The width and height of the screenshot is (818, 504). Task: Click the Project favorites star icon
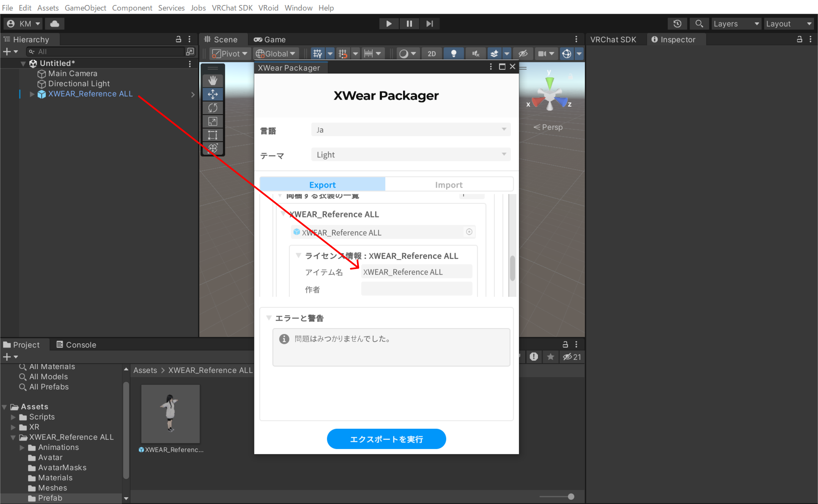pos(550,357)
